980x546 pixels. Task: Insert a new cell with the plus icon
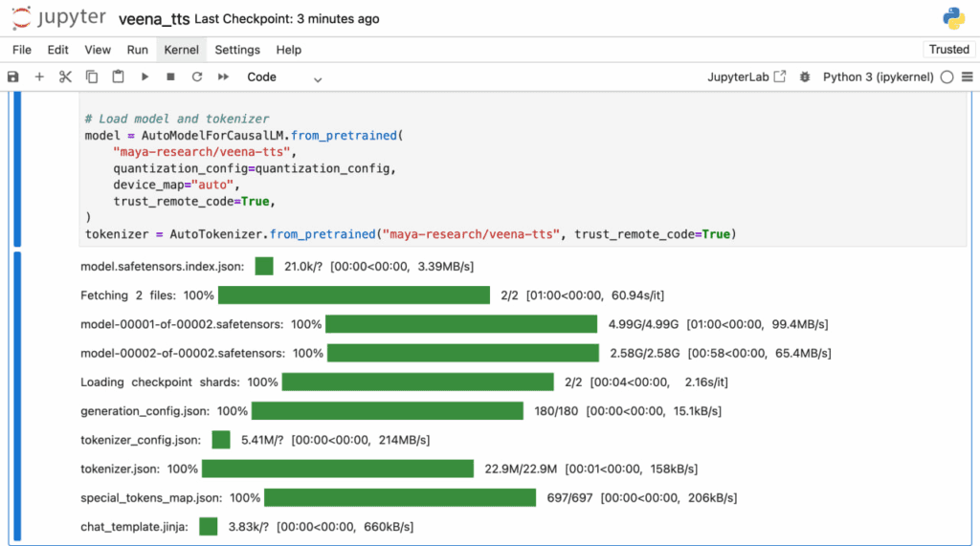[39, 77]
